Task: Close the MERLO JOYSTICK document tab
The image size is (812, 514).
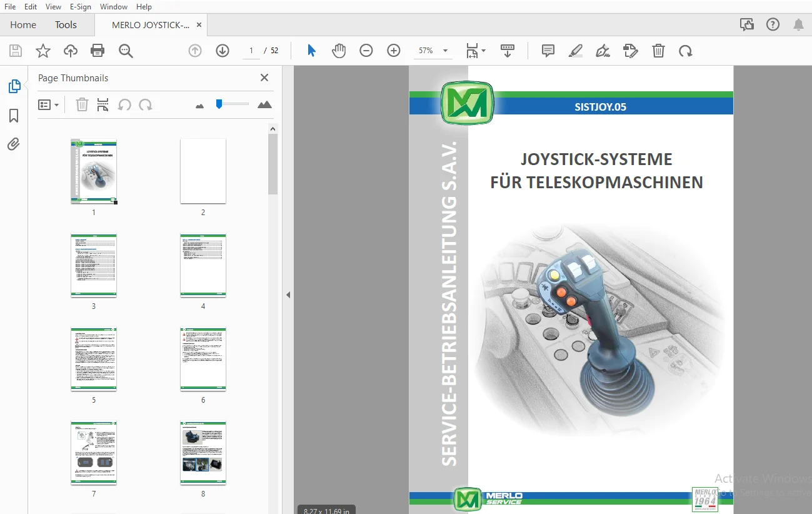Action: (199, 25)
